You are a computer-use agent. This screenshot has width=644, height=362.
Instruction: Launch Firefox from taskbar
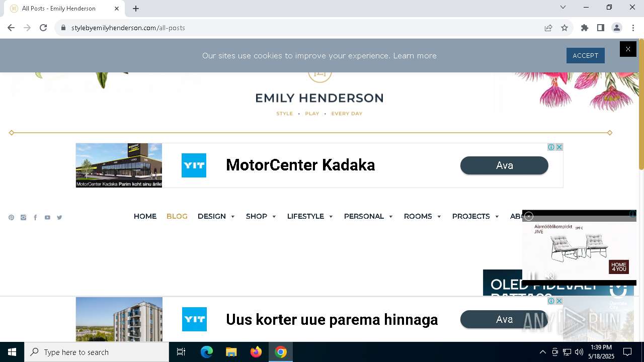pos(256,352)
